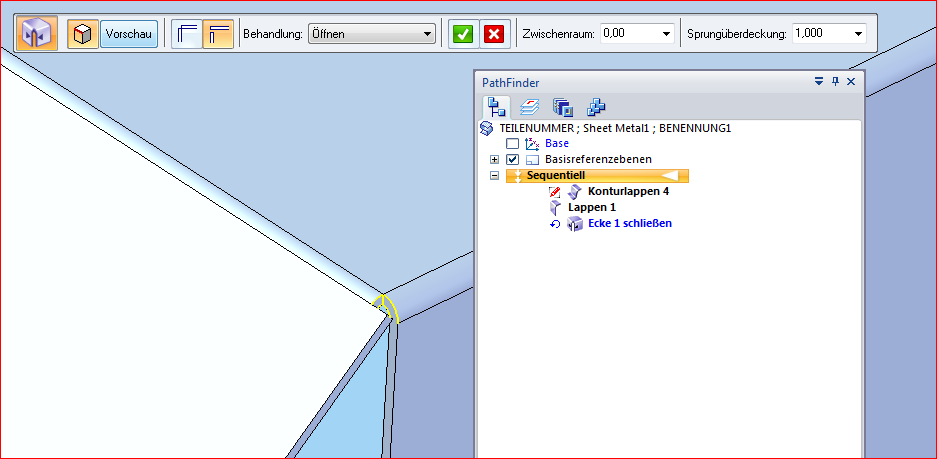Click the Sprungüberdeckung value field

click(822, 34)
